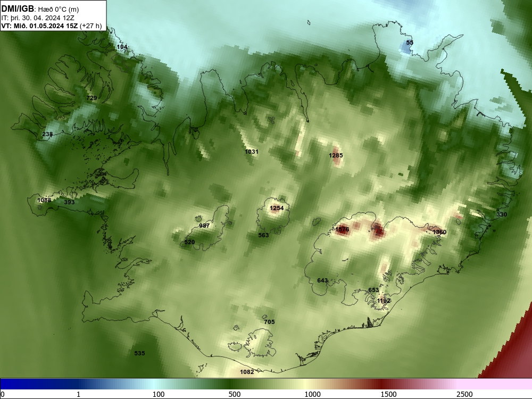The width and height of the screenshot is (532, 399).
Task: Click the 330 value on the east coast
Action: coord(502,214)
